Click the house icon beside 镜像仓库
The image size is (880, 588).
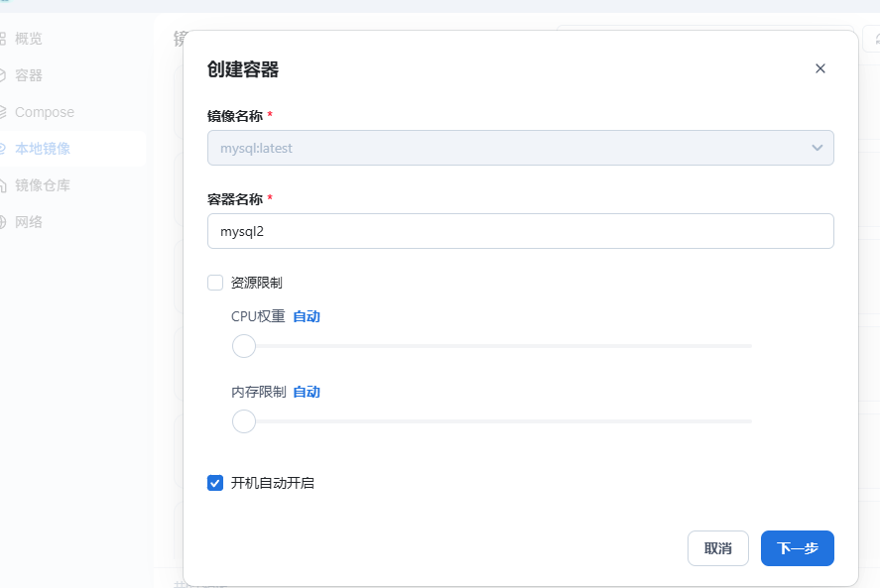pyautogui.click(x=3, y=185)
